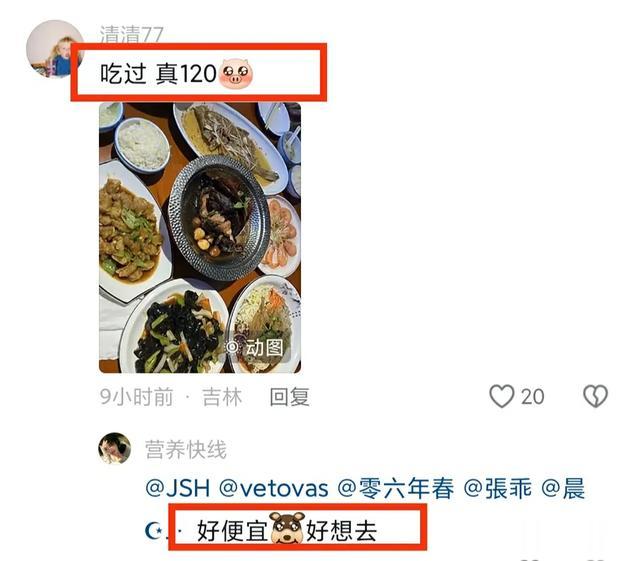Open the @張乖 mention
Viewport: 640px width, 561px height.
click(498, 488)
